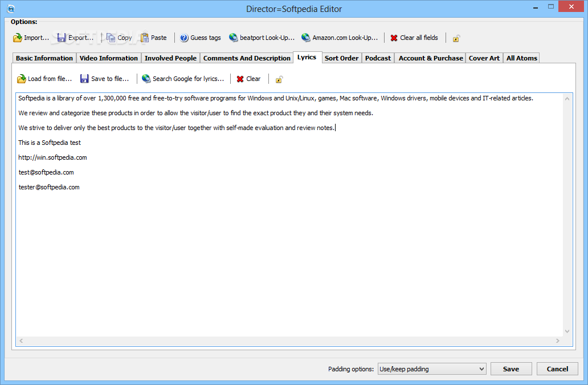Click Guess tags label
The image size is (588, 385).
tap(206, 38)
